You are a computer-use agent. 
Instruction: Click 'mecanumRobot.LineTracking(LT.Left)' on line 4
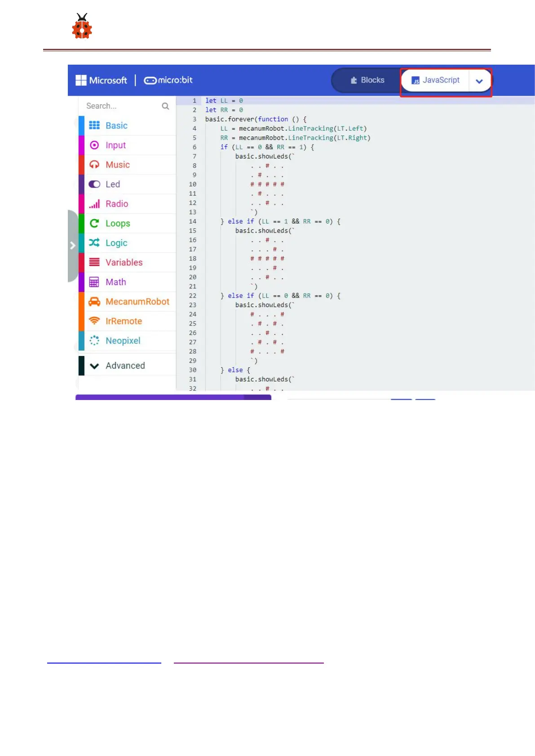pos(303,128)
